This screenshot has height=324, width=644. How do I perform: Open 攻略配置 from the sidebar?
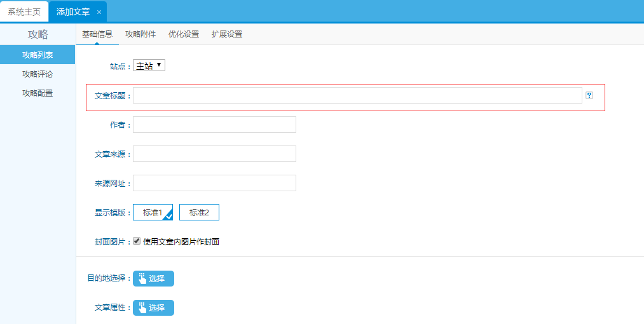coord(38,93)
